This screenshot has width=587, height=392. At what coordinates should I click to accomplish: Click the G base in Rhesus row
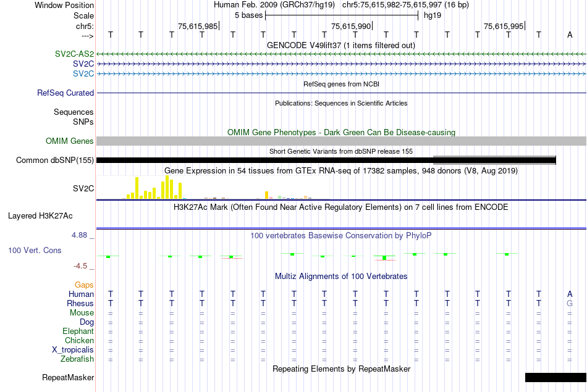pyautogui.click(x=570, y=303)
